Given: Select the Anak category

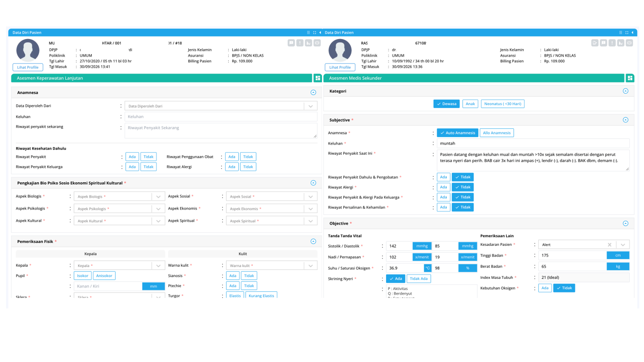Looking at the screenshot, I should pos(470,104).
